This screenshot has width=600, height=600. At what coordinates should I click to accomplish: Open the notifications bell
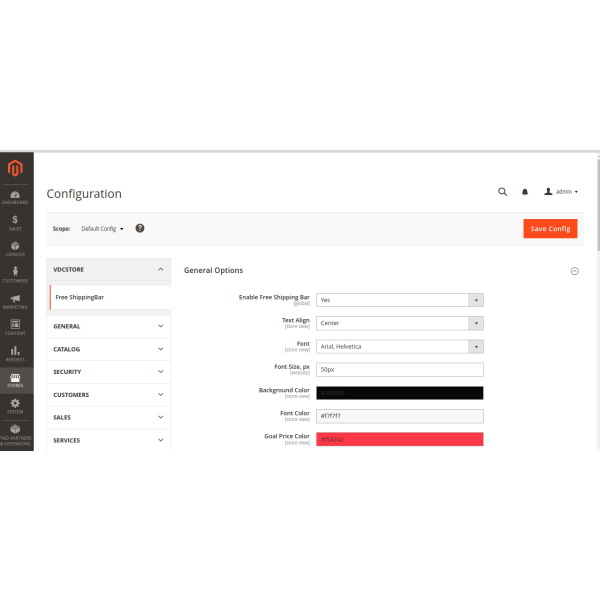[525, 191]
